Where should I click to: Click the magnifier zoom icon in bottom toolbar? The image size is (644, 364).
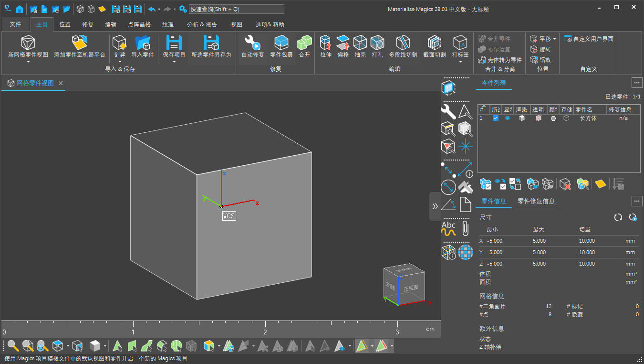point(13,346)
